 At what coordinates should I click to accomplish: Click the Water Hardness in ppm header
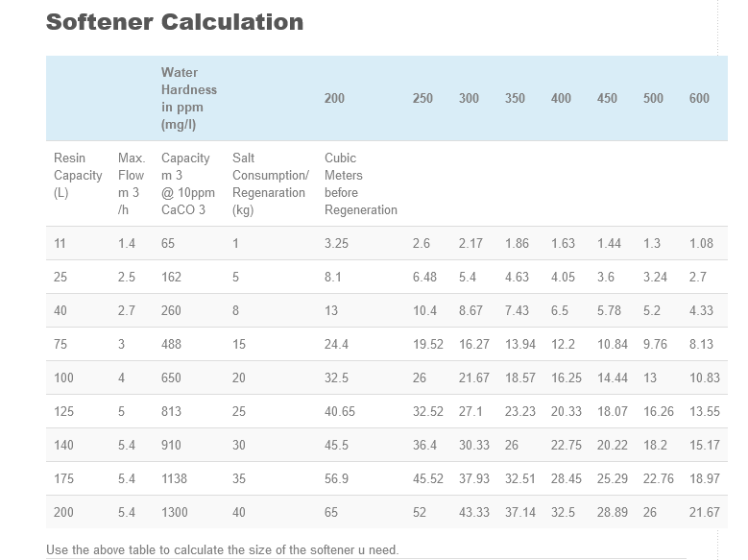click(189, 99)
